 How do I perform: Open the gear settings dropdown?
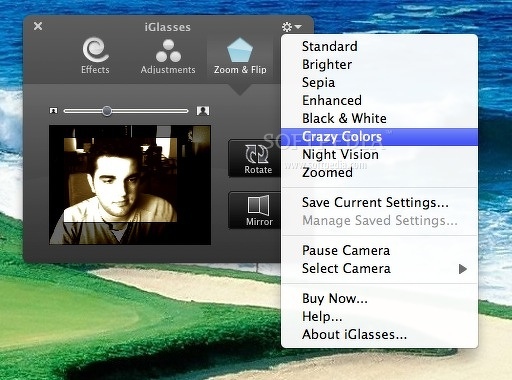click(291, 26)
